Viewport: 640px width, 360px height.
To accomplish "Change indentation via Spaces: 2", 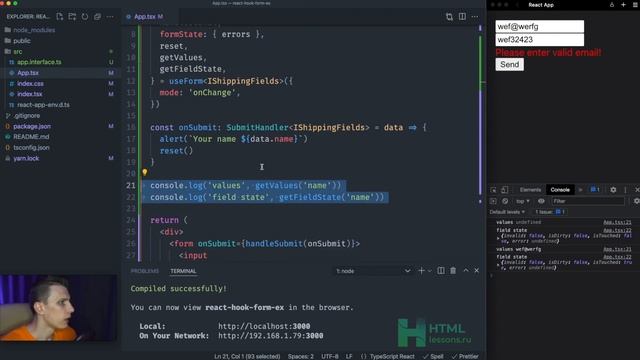I will coord(300,356).
